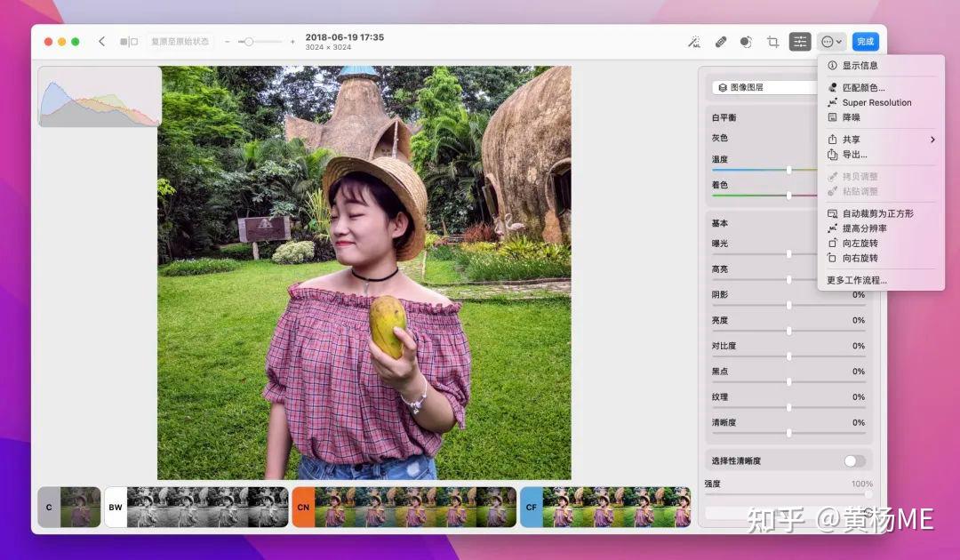960x560 pixels.
Task: Select the retouch repair tool
Action: 721,41
